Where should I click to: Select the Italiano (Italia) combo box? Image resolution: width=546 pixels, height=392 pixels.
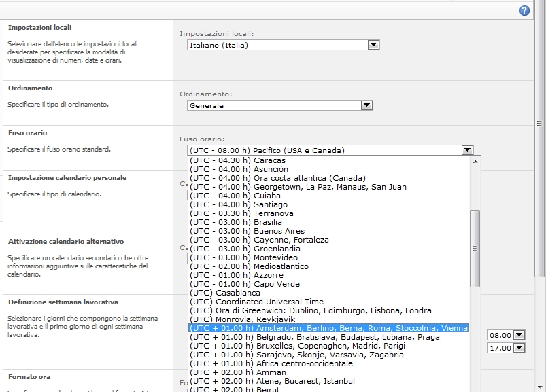tap(279, 44)
